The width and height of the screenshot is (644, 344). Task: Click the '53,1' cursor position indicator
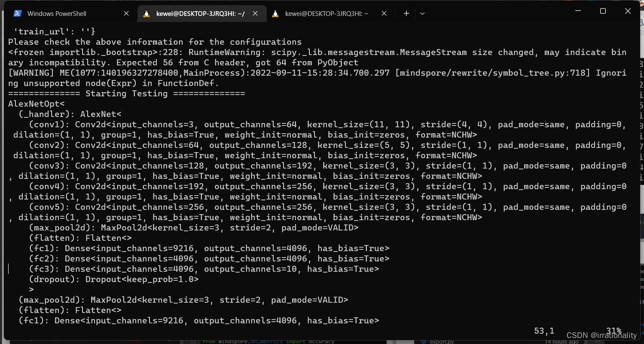pyautogui.click(x=544, y=331)
